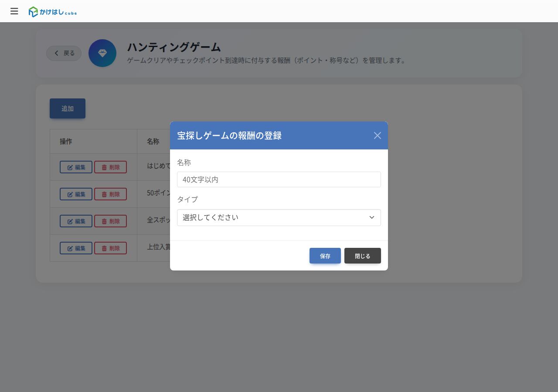Open the タイプ dropdown (選択してください)

click(x=279, y=218)
